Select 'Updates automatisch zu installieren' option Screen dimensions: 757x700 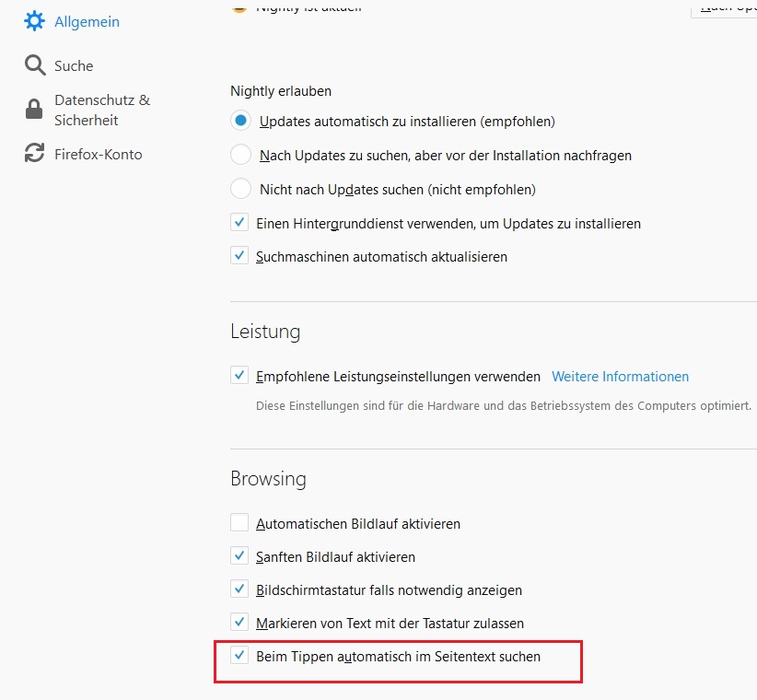(x=240, y=121)
